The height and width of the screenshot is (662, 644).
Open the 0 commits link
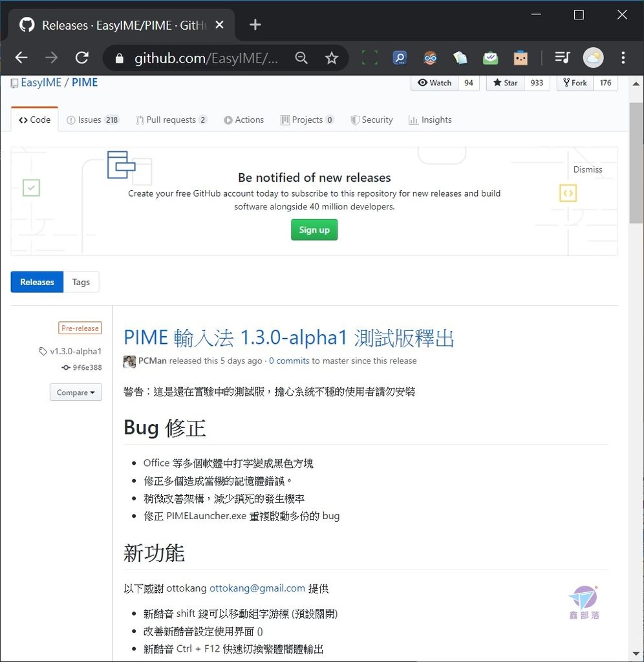point(289,361)
